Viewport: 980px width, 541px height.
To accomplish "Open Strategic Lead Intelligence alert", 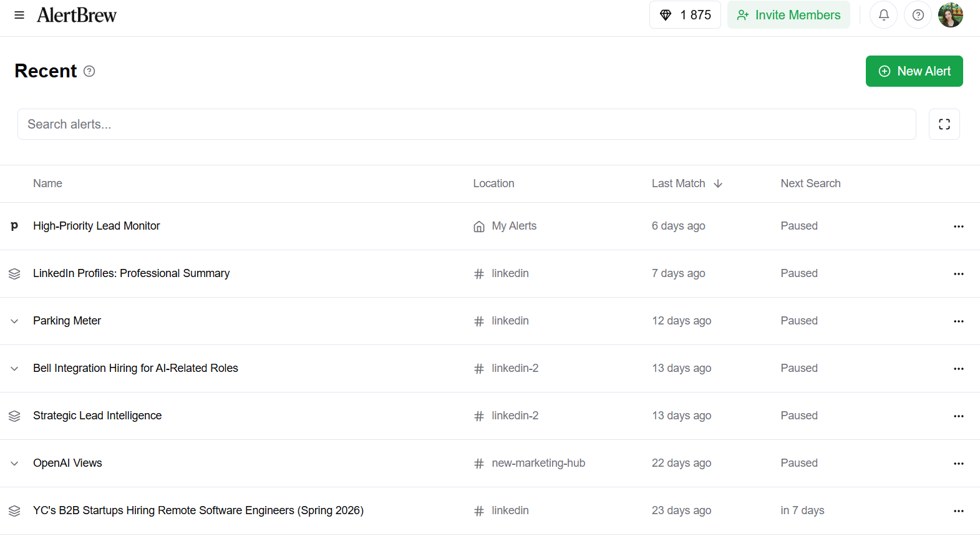I will pos(97,416).
